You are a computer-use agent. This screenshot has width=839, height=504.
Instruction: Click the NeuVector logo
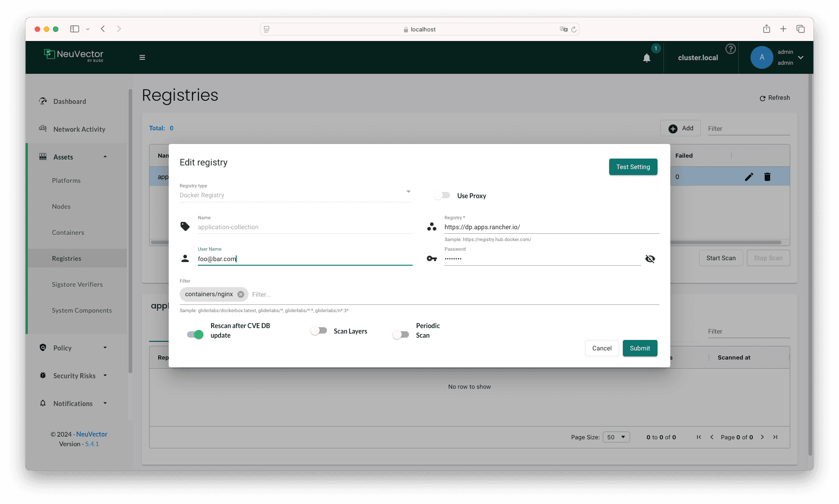click(x=73, y=55)
